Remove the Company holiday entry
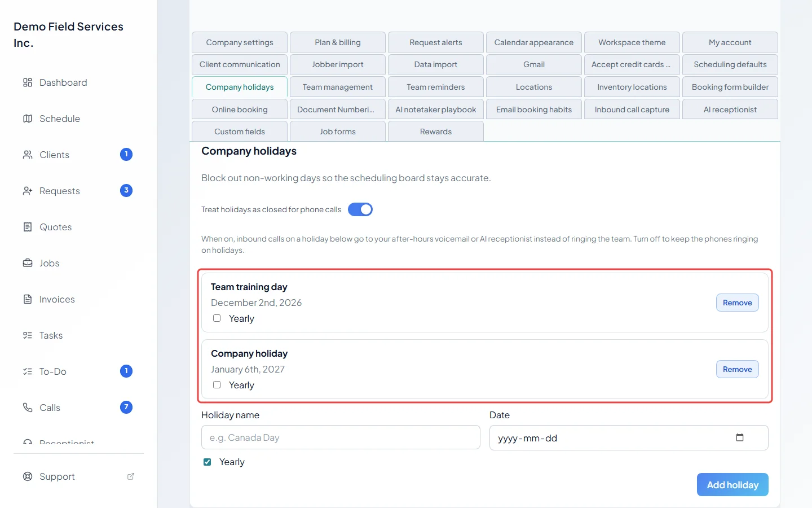 tap(738, 369)
